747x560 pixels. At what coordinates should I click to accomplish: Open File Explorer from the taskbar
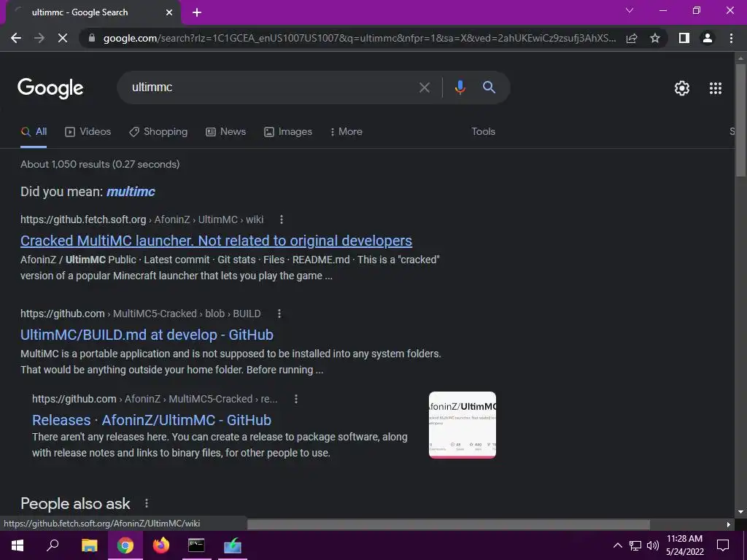pos(89,545)
